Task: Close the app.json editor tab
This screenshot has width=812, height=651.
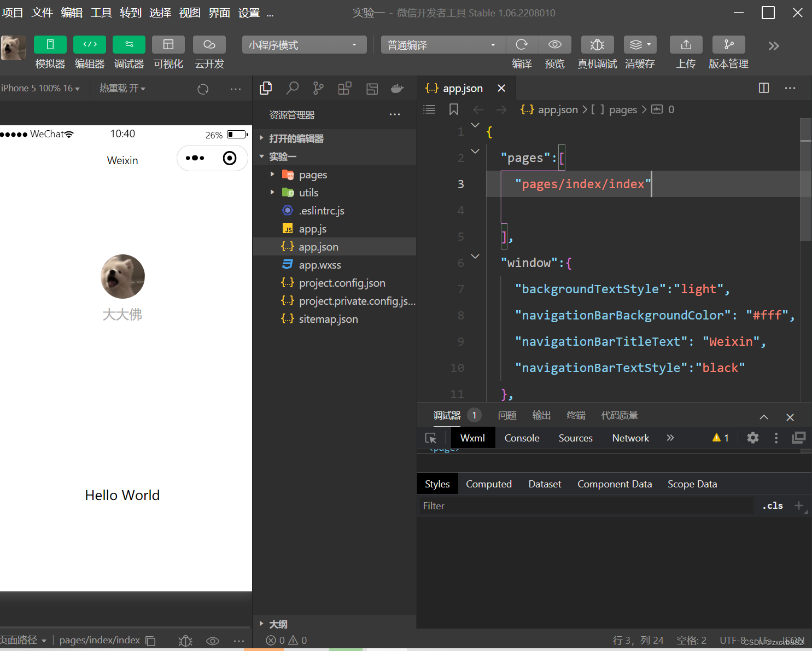Action: click(501, 88)
